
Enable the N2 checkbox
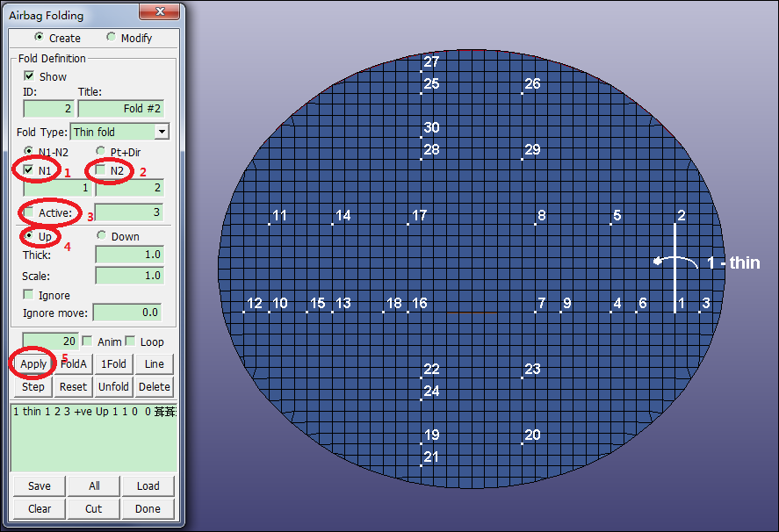(x=101, y=170)
